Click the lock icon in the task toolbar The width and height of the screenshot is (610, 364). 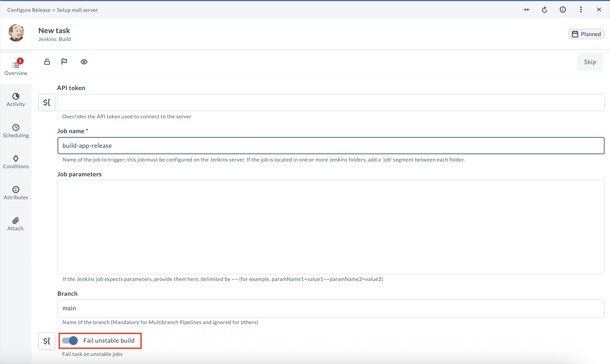pyautogui.click(x=47, y=62)
